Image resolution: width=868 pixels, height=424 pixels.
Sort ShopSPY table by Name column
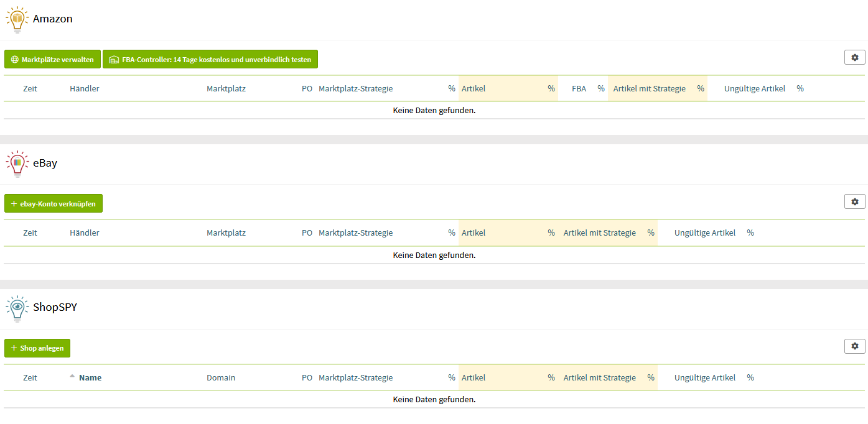(x=90, y=378)
